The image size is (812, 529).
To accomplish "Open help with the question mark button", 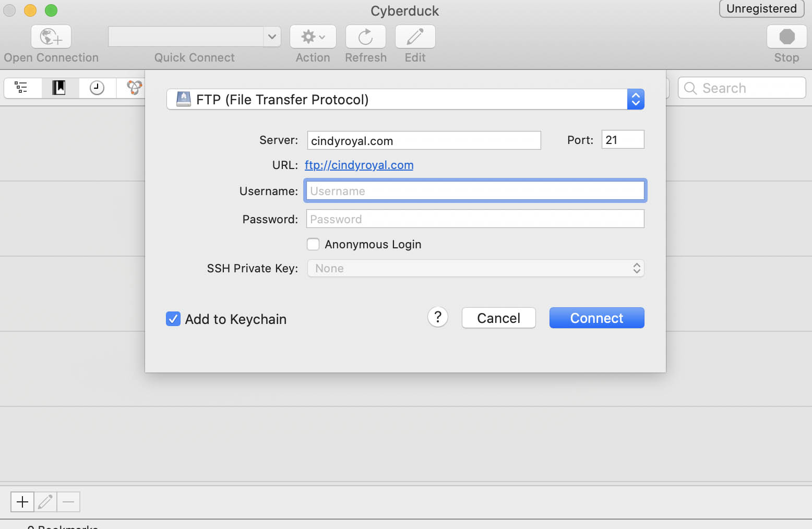I will tap(438, 317).
